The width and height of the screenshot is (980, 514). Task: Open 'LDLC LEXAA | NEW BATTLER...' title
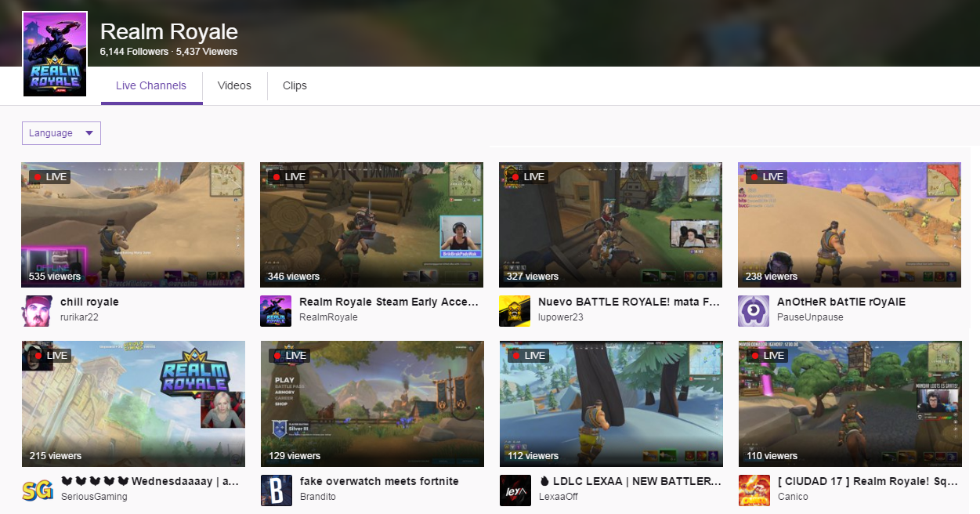point(630,481)
